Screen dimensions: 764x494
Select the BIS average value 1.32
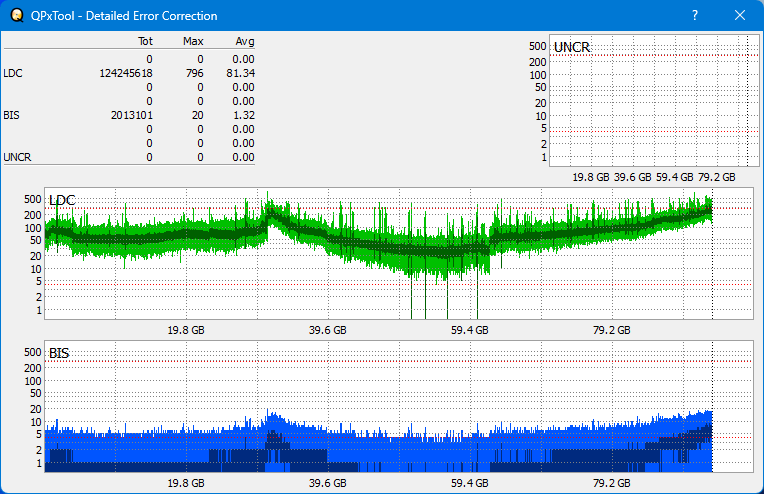[x=244, y=115]
